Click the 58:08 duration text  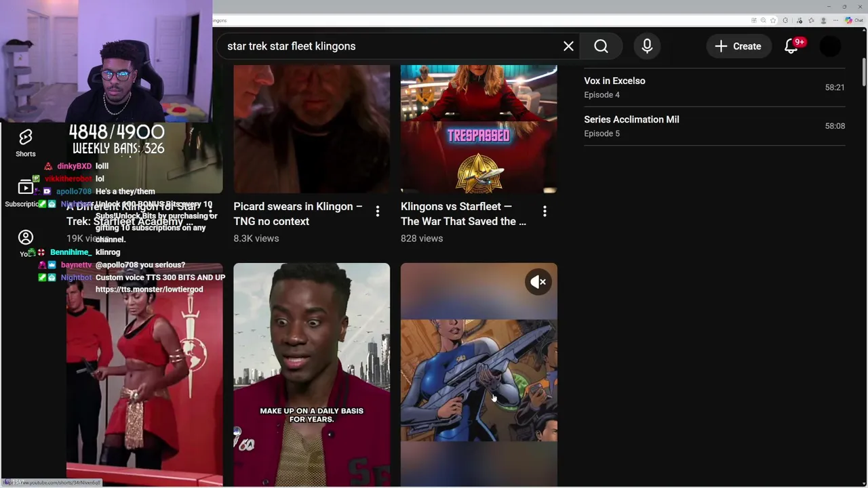click(835, 126)
